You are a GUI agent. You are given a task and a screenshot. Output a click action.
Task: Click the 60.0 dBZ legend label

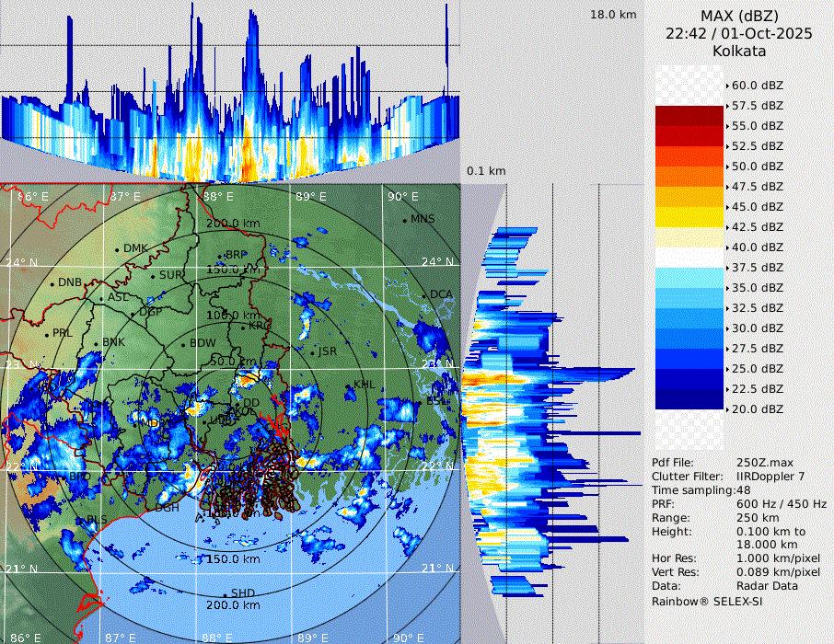click(757, 86)
